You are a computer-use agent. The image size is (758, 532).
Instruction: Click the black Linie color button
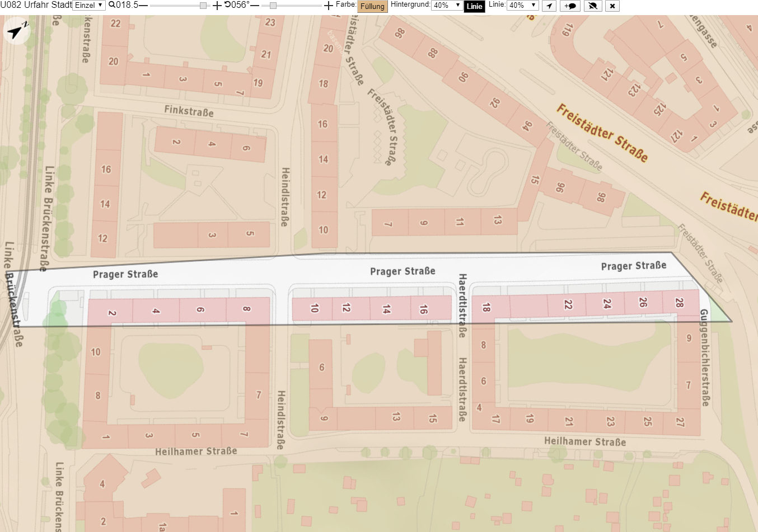click(475, 6)
